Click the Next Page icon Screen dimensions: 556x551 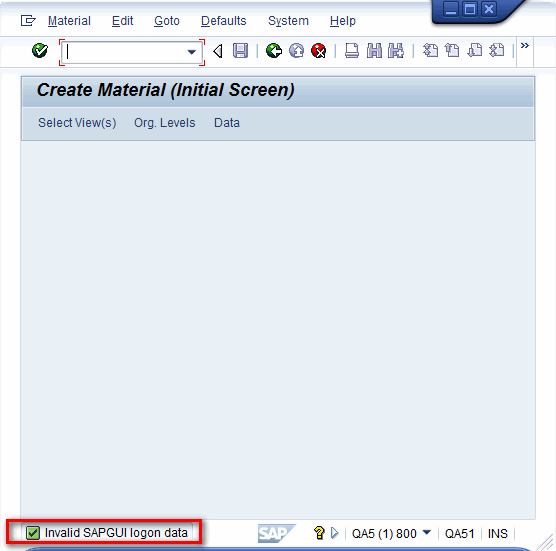coord(474,50)
